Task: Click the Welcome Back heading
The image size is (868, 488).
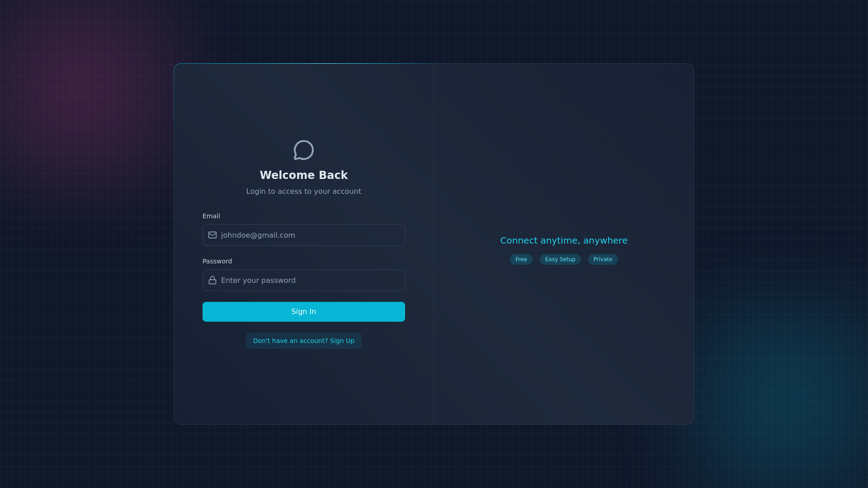Action: click(x=303, y=175)
